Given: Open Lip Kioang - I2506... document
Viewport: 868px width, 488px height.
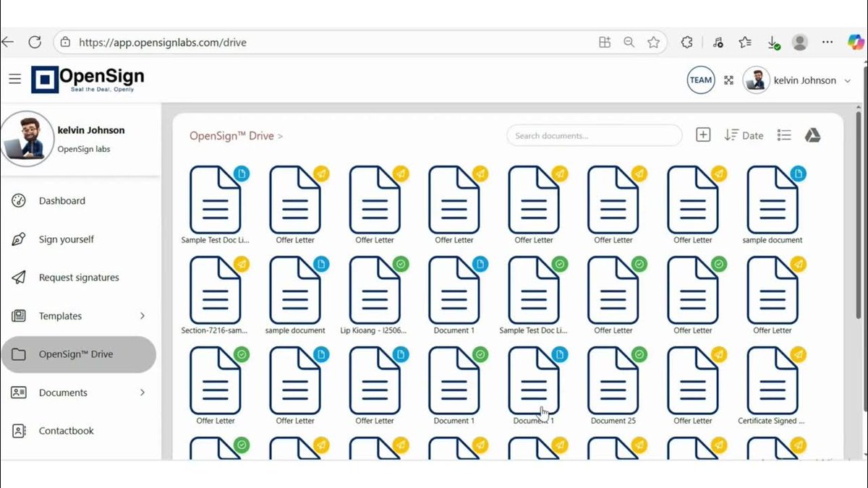Looking at the screenshot, I should pos(375,296).
